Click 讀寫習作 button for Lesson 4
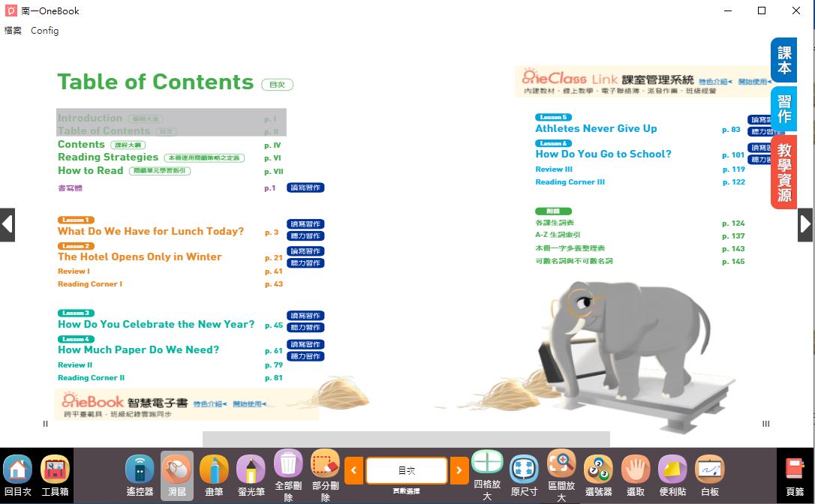Viewport: 815px width, 504px height. [305, 344]
